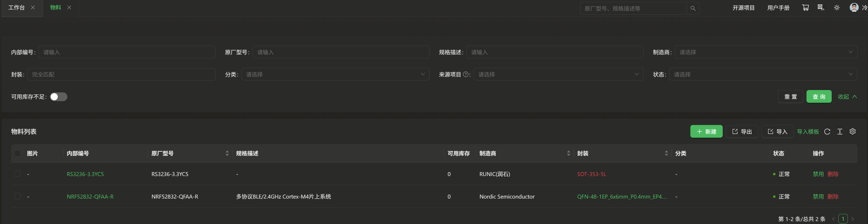Sort table by 原厂型号 column
The height and width of the screenshot is (224, 868).
(x=227, y=153)
